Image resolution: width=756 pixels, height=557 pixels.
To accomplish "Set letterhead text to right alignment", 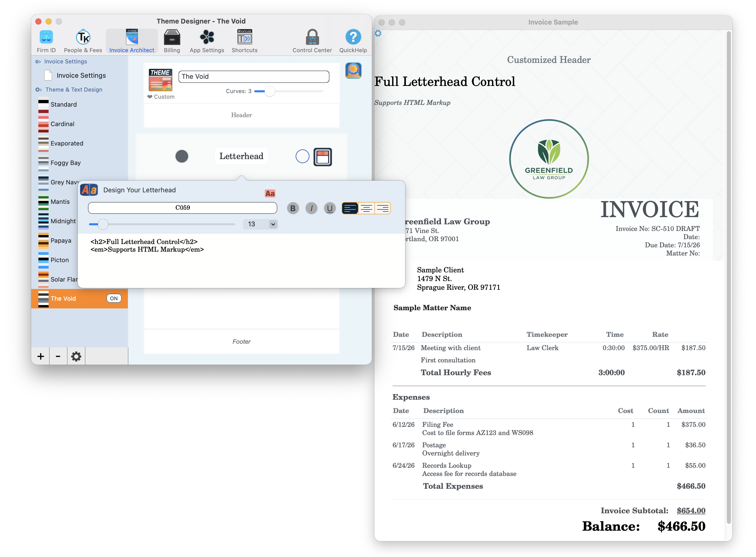I will [383, 208].
